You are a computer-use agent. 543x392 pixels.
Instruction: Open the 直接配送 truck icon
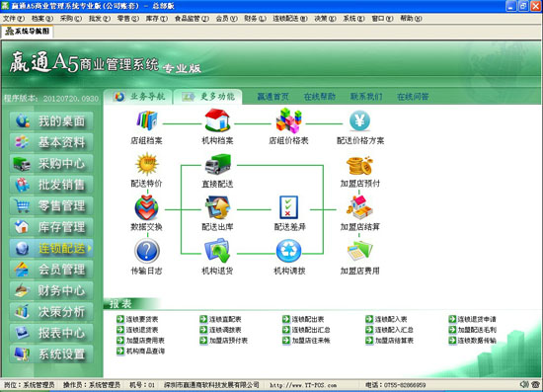coord(217,165)
